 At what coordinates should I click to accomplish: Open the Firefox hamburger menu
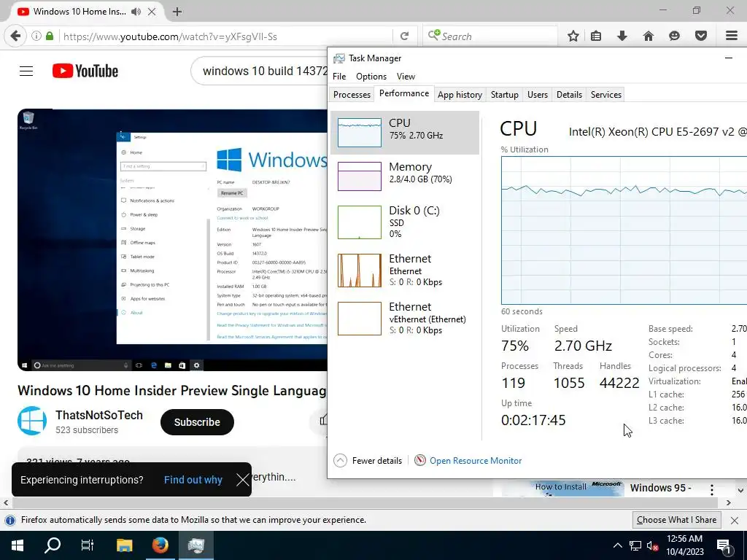[x=732, y=36]
